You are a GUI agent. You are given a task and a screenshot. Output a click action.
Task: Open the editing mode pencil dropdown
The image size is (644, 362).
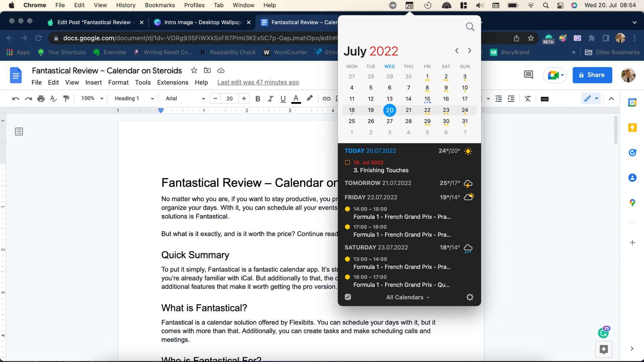(x=591, y=99)
